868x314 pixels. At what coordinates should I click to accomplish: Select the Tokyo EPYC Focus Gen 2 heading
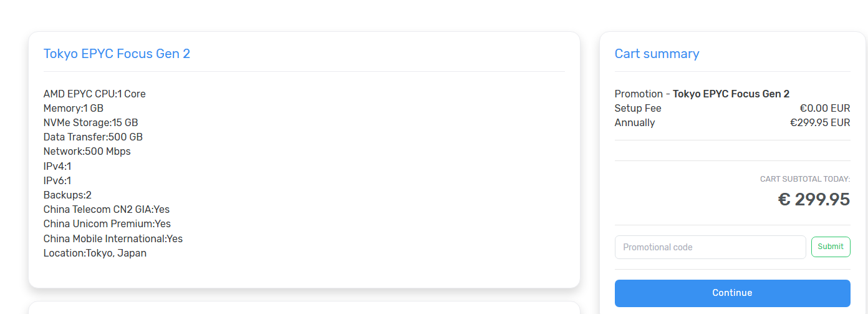pyautogui.click(x=117, y=54)
